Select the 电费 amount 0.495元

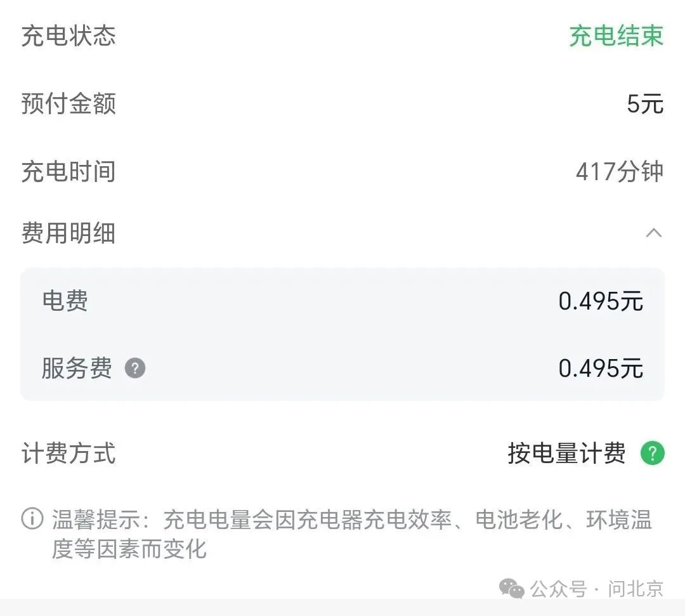click(601, 301)
